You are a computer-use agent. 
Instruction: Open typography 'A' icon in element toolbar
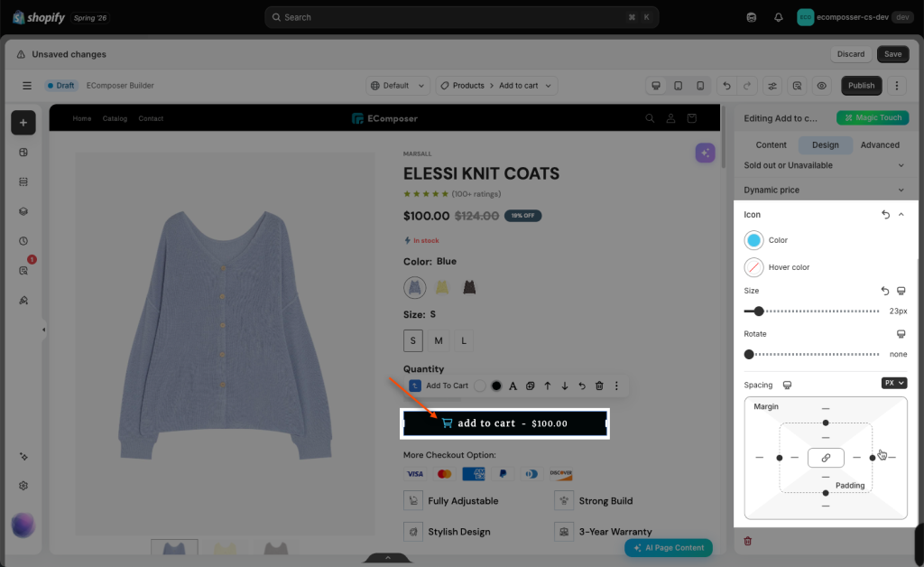[x=513, y=386]
